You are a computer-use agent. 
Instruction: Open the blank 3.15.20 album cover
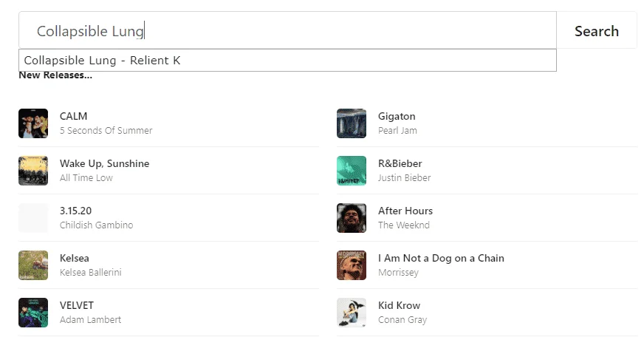click(x=33, y=218)
